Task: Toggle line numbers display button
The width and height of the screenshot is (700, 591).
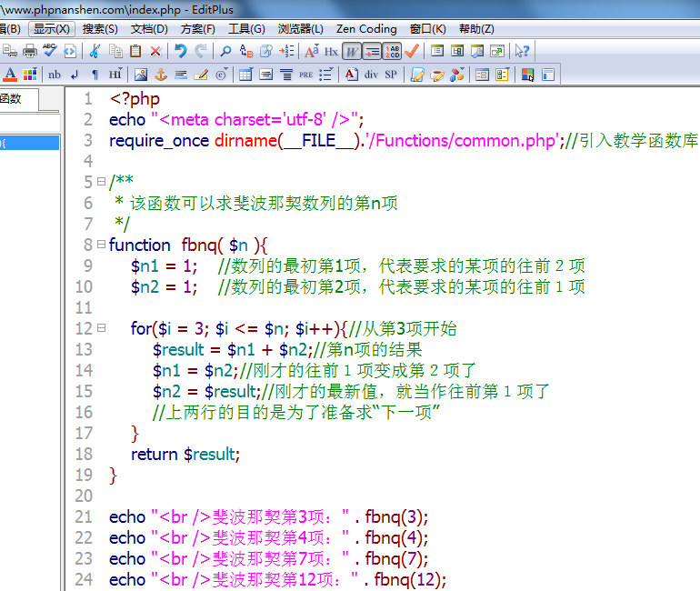Action: point(393,51)
